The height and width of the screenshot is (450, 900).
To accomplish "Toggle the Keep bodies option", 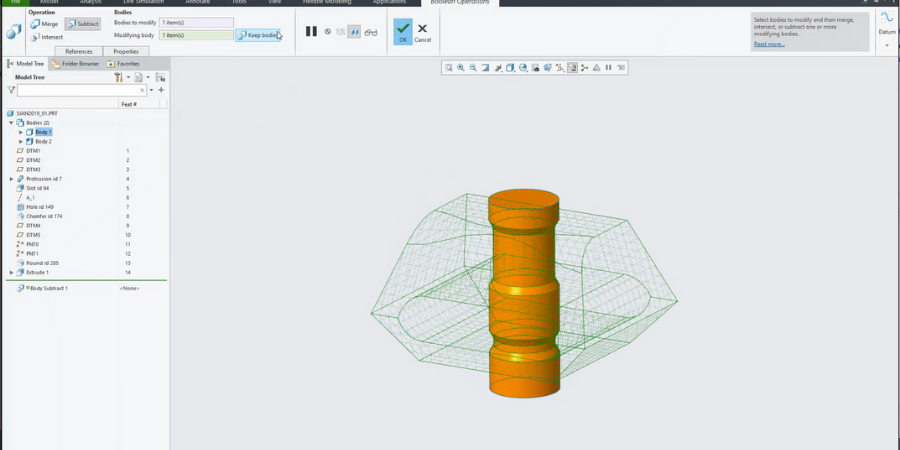I will coord(258,35).
